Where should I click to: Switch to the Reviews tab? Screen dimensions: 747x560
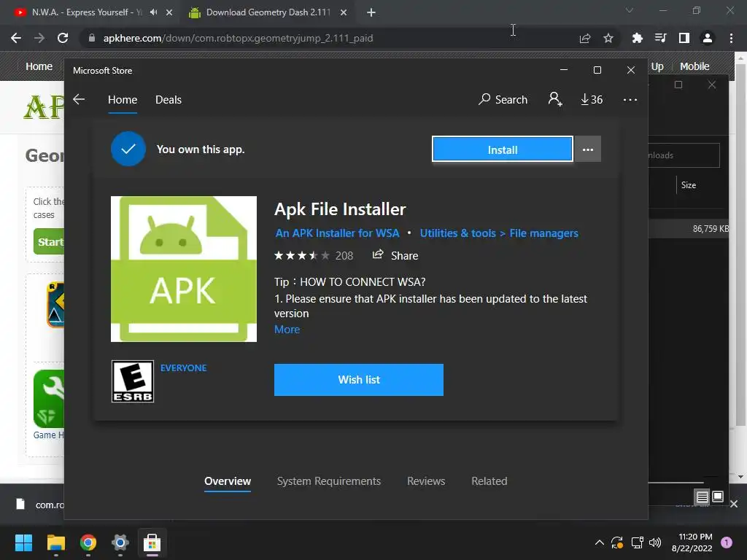pyautogui.click(x=426, y=481)
